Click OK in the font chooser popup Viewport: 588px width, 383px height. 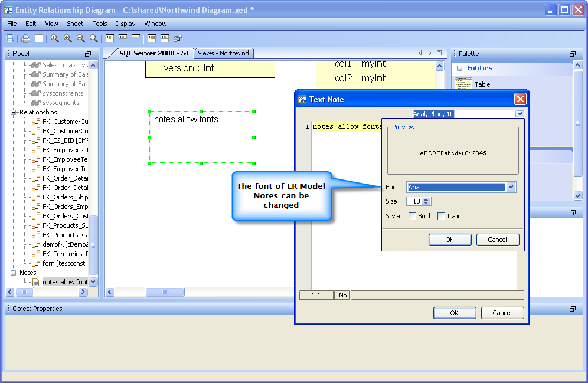(450, 240)
